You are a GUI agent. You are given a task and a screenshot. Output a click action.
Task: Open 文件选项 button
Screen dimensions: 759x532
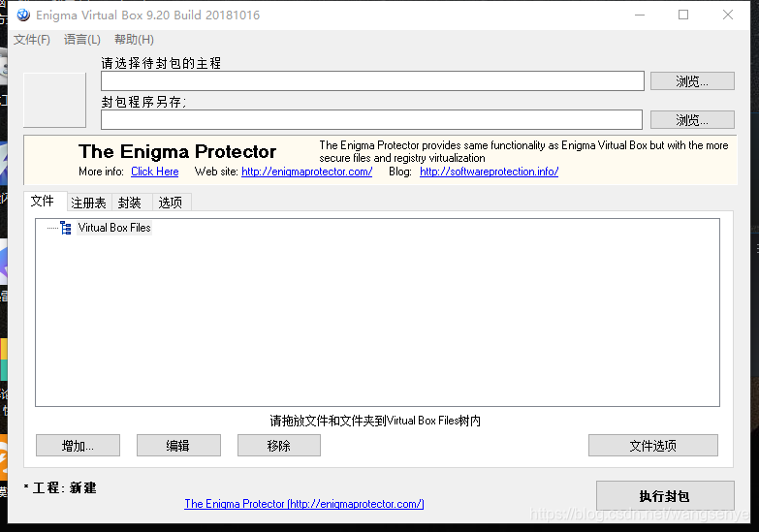pyautogui.click(x=653, y=446)
